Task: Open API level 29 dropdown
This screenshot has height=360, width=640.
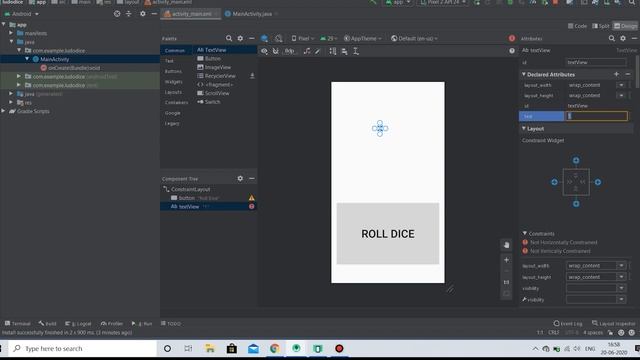Action: [328, 38]
